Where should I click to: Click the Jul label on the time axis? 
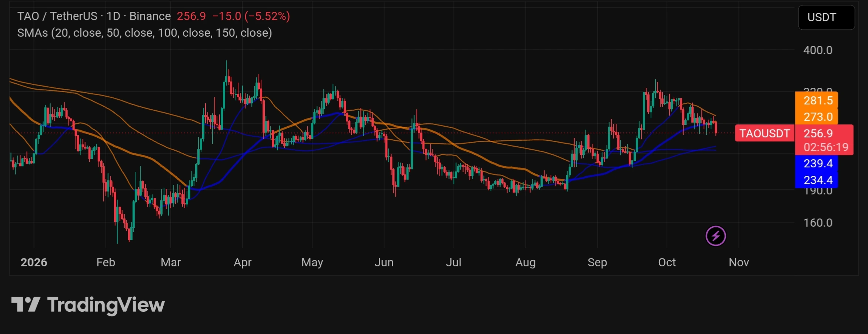pos(454,263)
